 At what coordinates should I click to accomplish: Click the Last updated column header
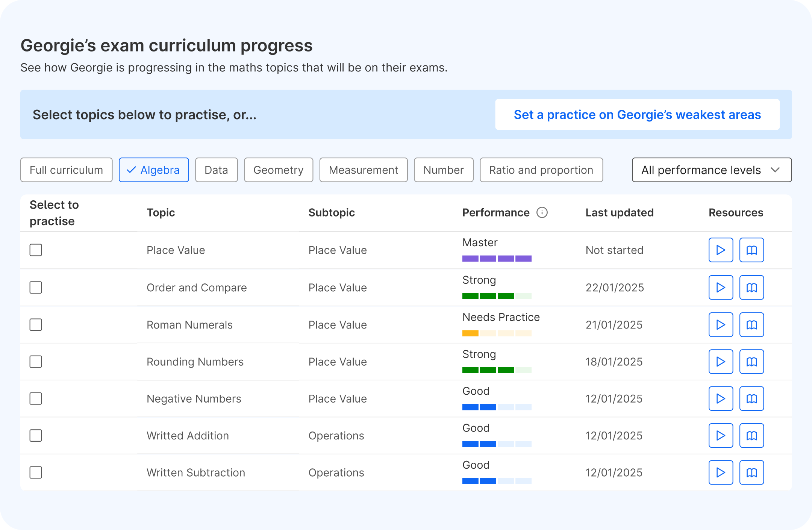click(619, 213)
